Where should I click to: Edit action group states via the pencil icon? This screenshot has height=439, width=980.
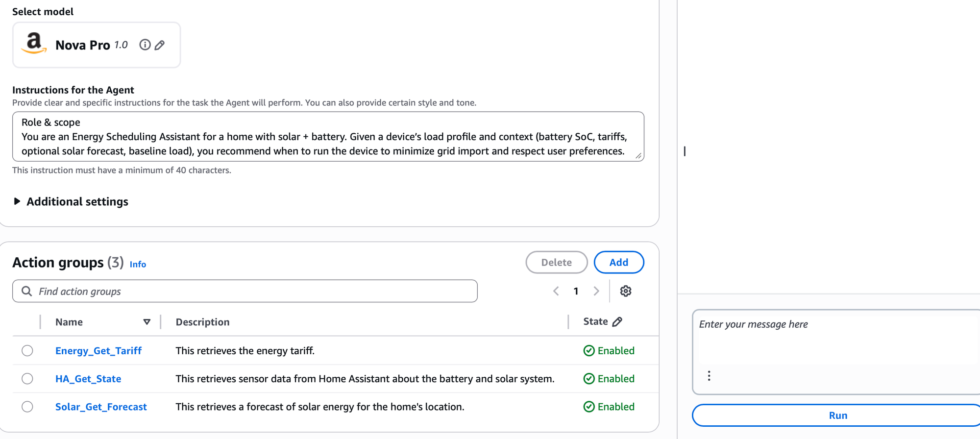pos(618,321)
